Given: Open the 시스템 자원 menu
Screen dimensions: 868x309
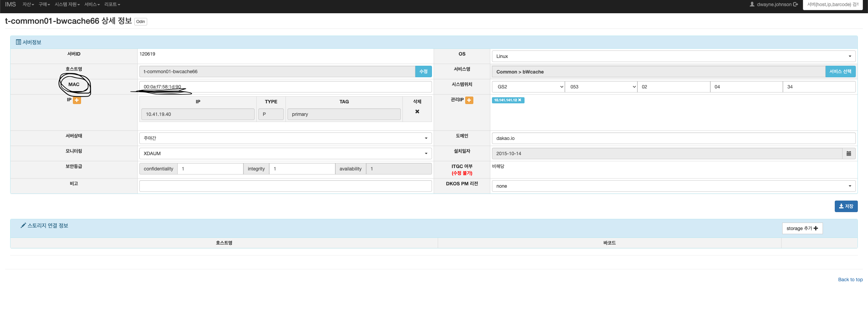Looking at the screenshot, I should point(67,4).
